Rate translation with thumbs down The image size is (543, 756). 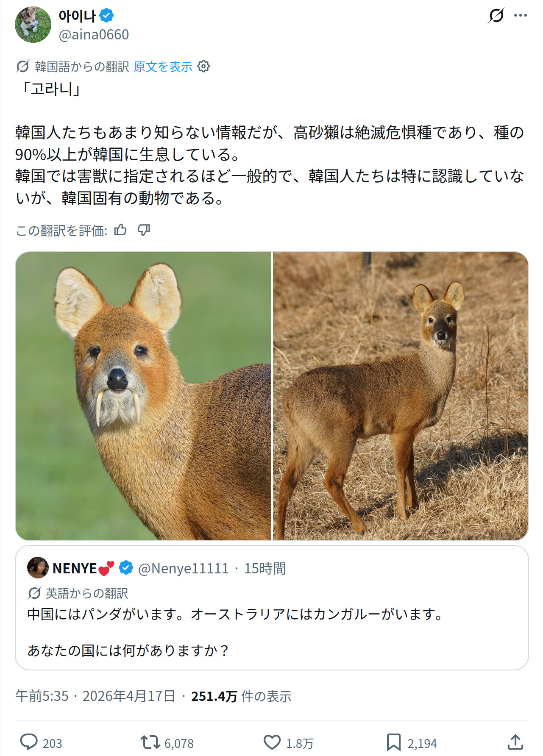click(x=144, y=230)
